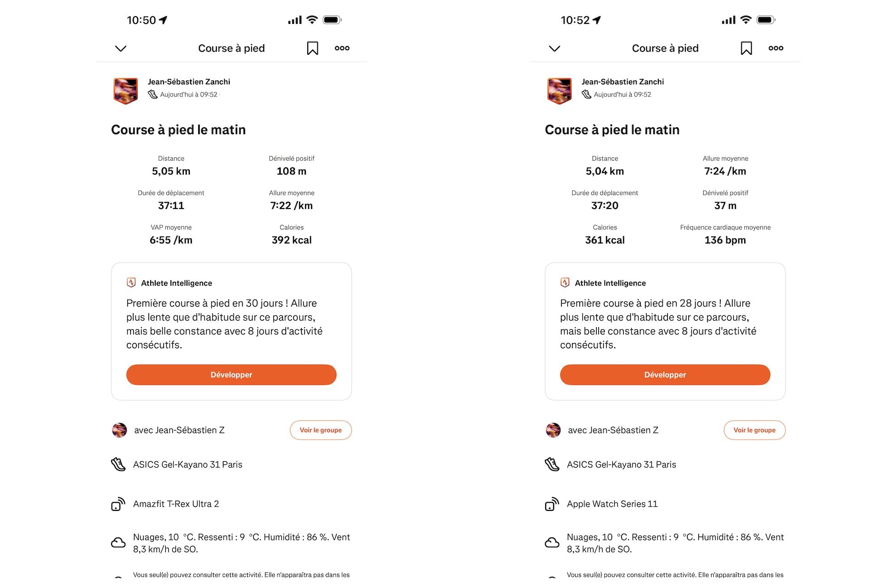Tap the small group avatar beside avec Jean-Sébastien Z on right
Screen dimensions: 882x588
tap(553, 430)
